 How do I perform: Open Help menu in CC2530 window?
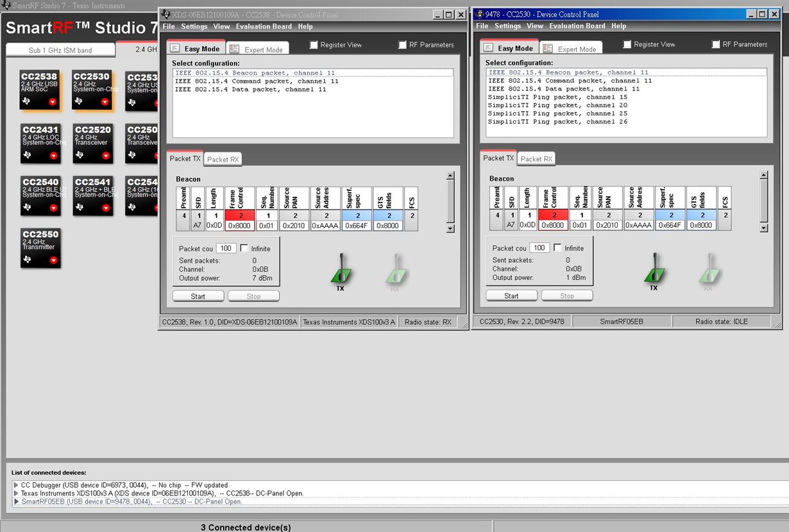tap(619, 26)
